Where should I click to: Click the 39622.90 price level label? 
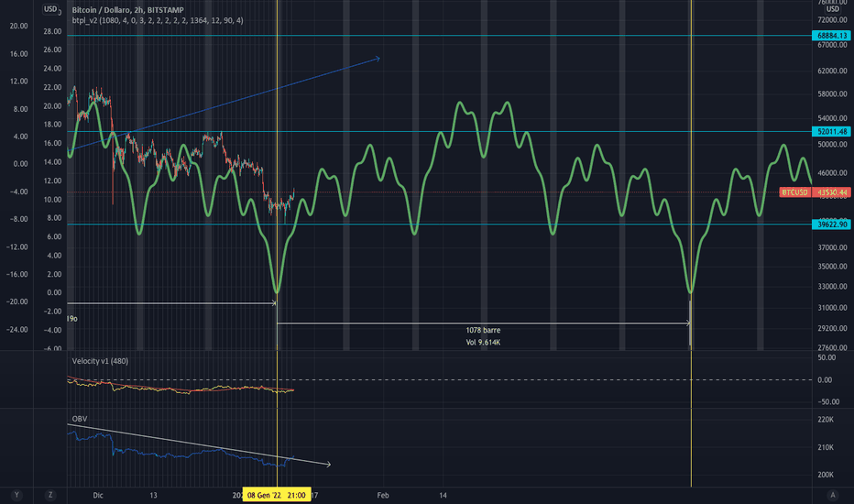pos(831,224)
